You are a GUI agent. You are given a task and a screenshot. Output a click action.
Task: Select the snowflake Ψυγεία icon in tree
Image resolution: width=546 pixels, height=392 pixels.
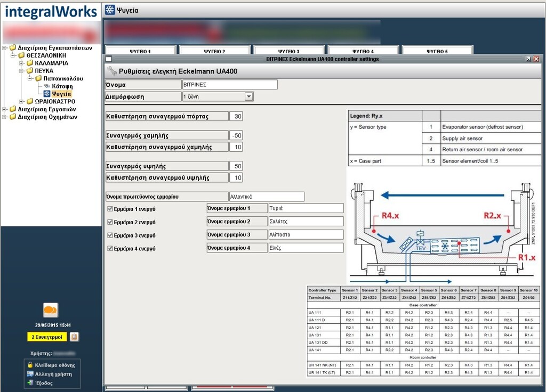[x=47, y=94]
